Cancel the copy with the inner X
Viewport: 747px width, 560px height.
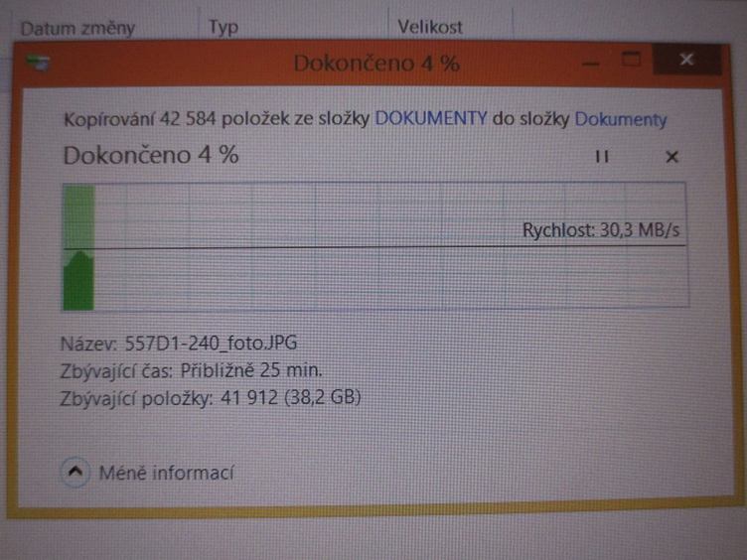(672, 157)
